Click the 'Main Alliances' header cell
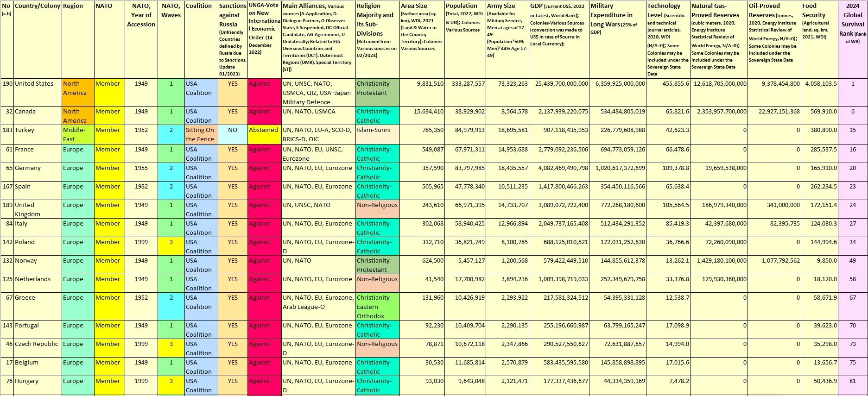 318,39
